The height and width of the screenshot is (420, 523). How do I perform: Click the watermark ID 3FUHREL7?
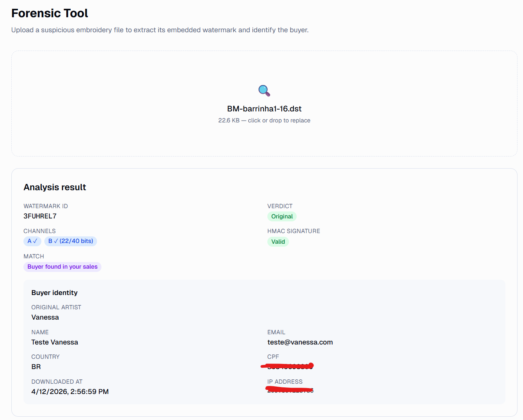[40, 216]
